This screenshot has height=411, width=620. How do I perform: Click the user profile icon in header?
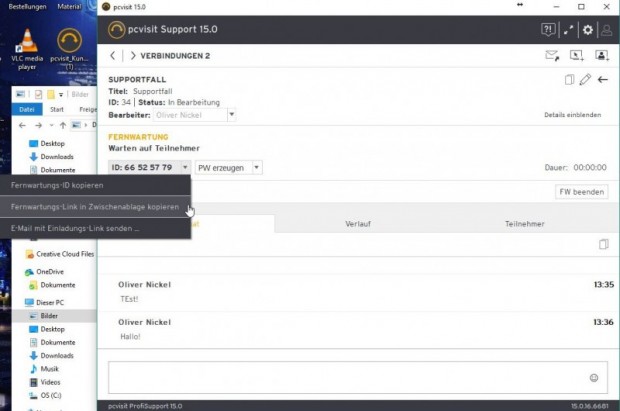tap(606, 30)
